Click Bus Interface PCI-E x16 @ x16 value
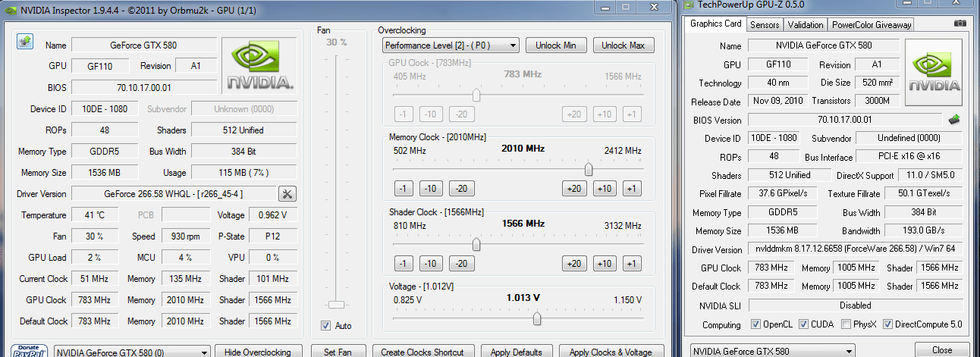 click(x=909, y=157)
